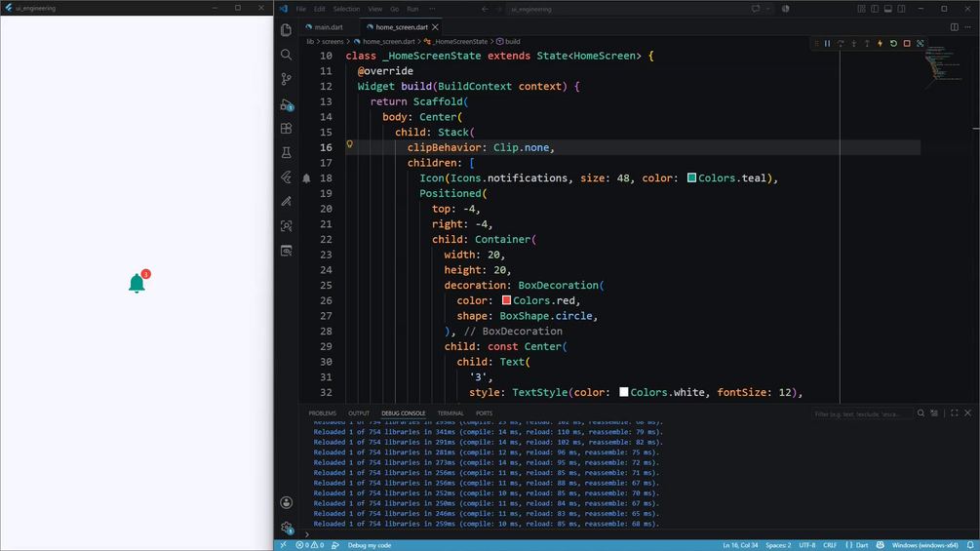The image size is (980, 551).
Task: Open the Colors.teal color swatch
Action: pyautogui.click(x=692, y=178)
